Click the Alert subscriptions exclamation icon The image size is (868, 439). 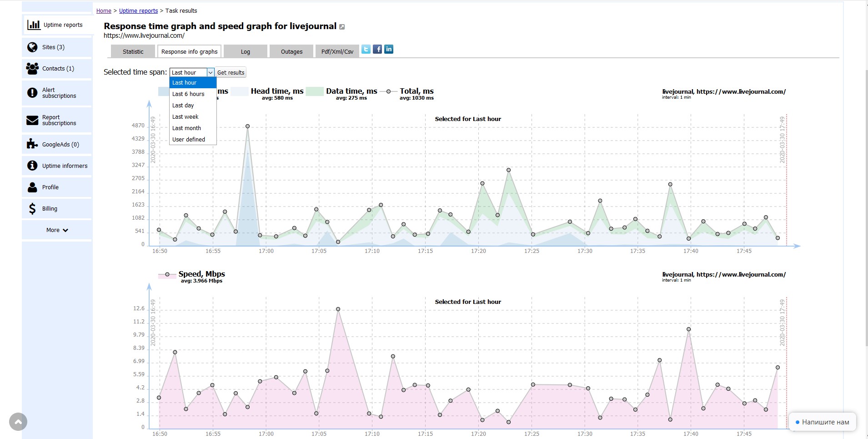tap(32, 93)
